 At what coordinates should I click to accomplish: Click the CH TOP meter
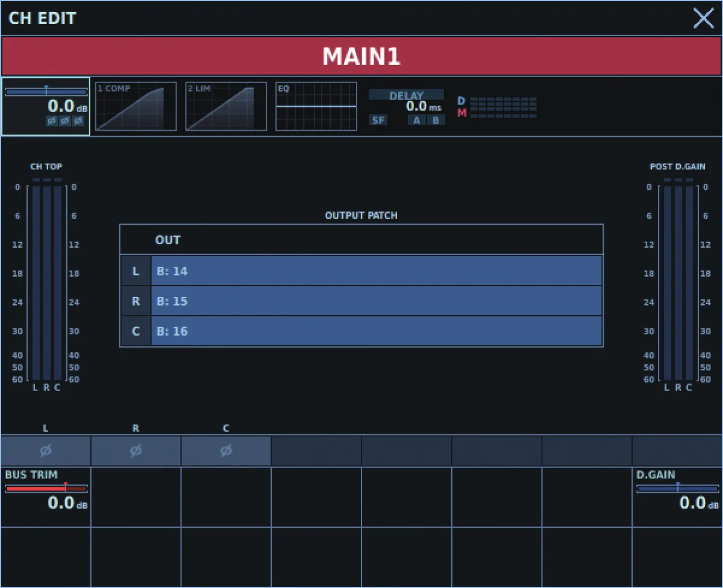pyautogui.click(x=46, y=282)
